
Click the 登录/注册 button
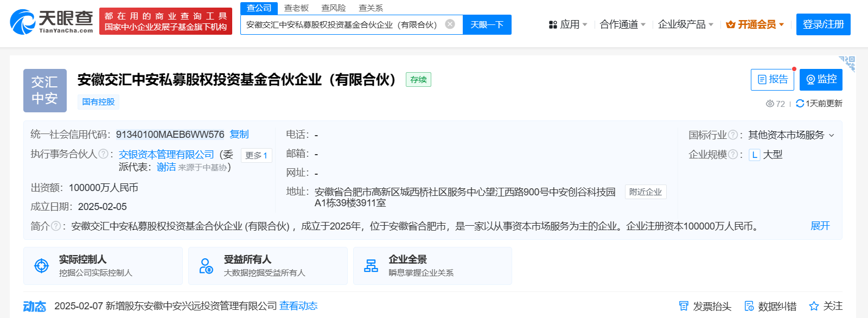tap(824, 24)
